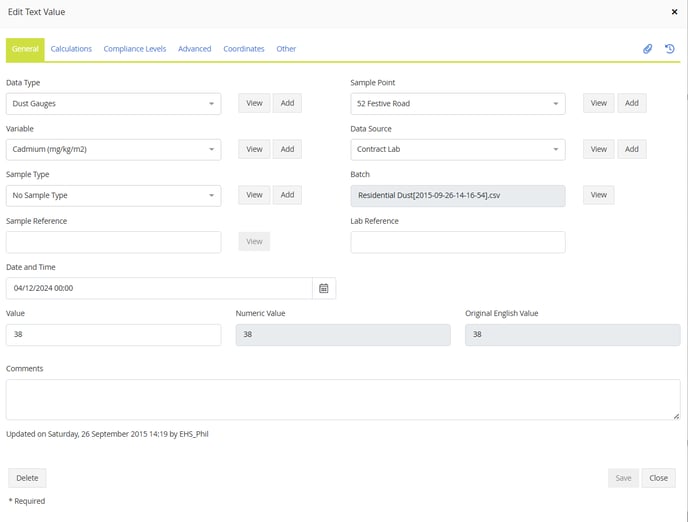688x522 pixels.
Task: Open the Variable dropdown showing Cadmium
Action: pos(113,149)
